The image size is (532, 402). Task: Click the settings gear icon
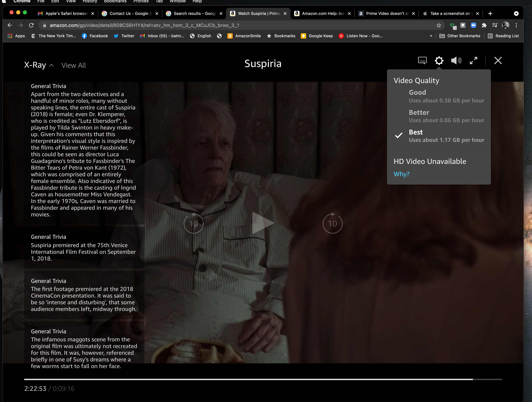(x=439, y=60)
